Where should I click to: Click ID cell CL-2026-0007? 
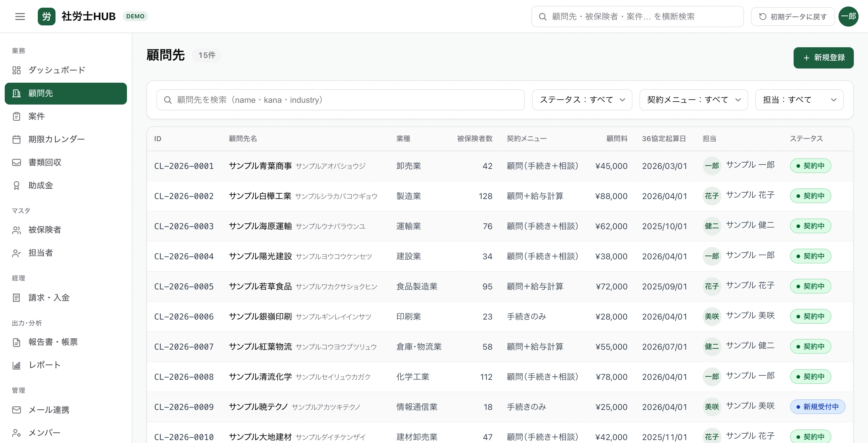coord(184,347)
